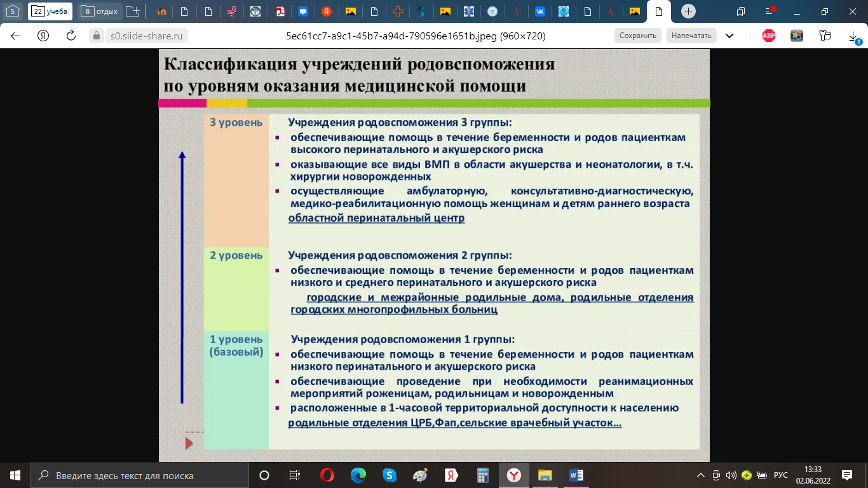The width and height of the screenshot is (868, 488).
Task: Click the 'Напечатать' button
Action: [691, 36]
